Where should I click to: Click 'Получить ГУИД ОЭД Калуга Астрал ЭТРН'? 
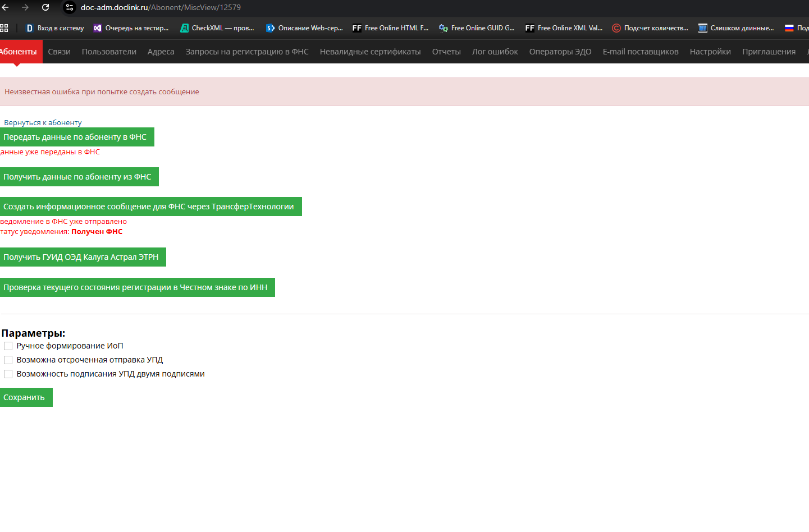click(x=83, y=257)
